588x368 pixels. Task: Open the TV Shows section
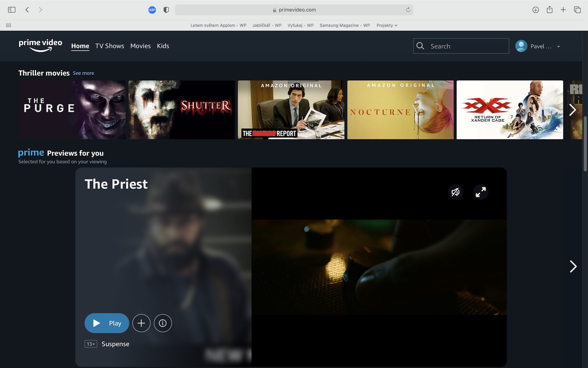pyautogui.click(x=109, y=46)
